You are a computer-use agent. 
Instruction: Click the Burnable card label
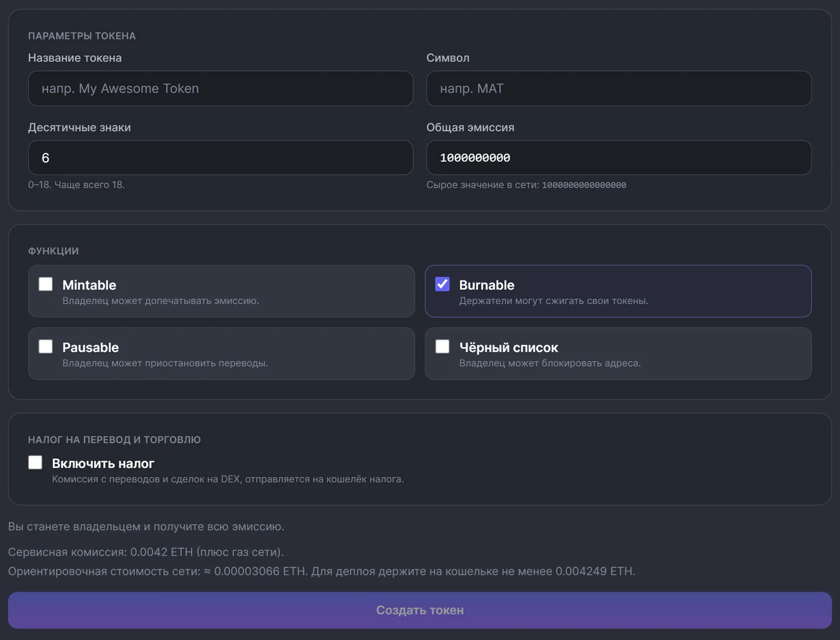click(487, 285)
